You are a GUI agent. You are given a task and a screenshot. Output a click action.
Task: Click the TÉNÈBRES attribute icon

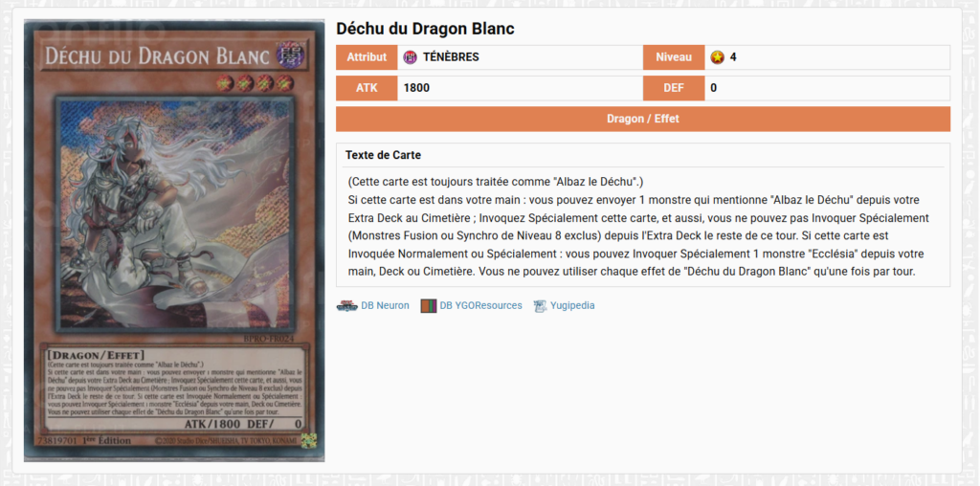pyautogui.click(x=411, y=57)
